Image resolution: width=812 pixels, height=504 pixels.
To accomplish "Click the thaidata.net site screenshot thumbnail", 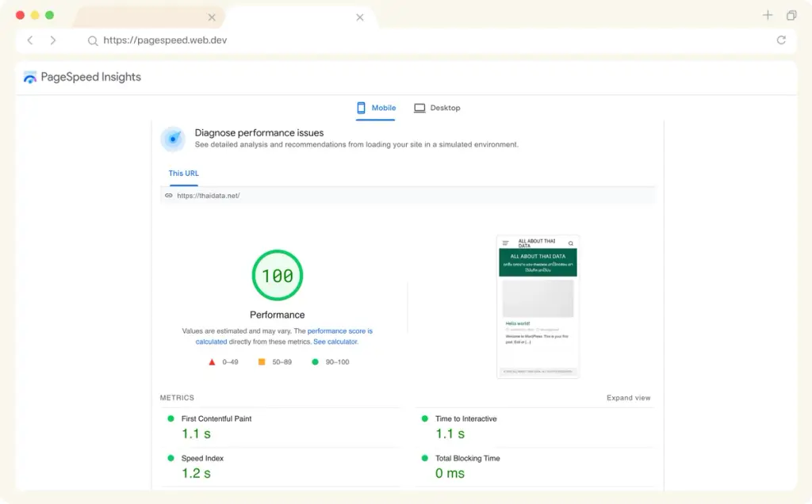I will (538, 307).
